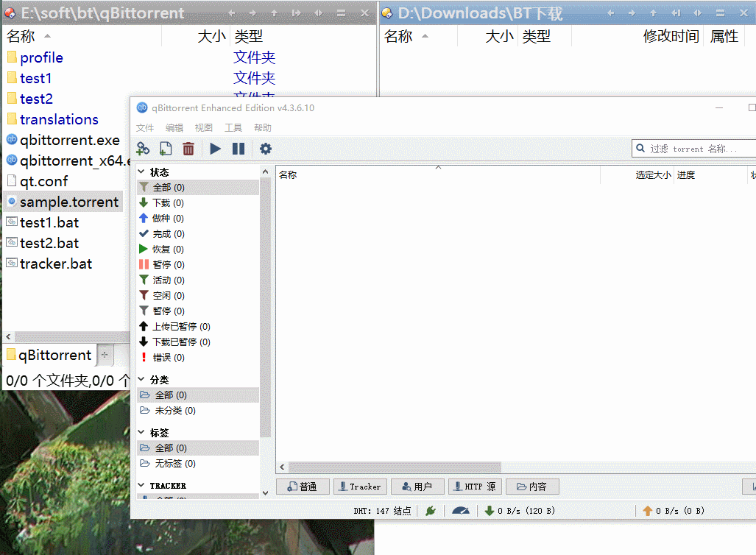Open options via the gear icon
This screenshot has height=555, width=756.
266,149
